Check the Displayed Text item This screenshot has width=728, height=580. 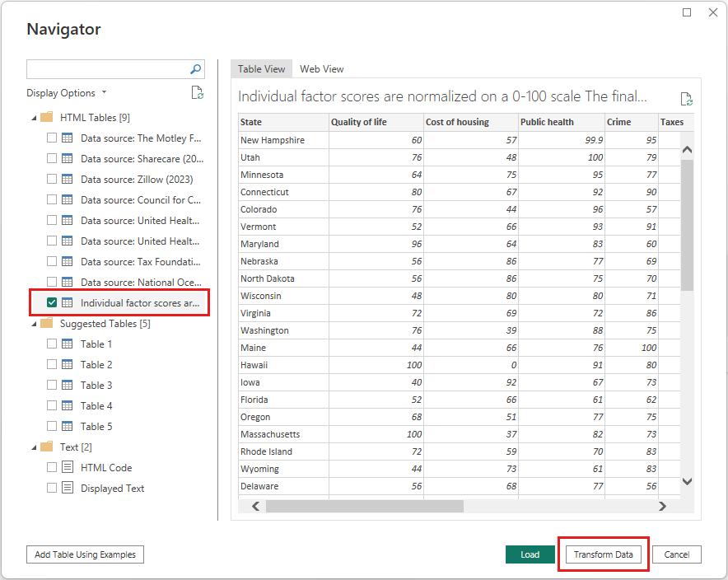coord(51,487)
